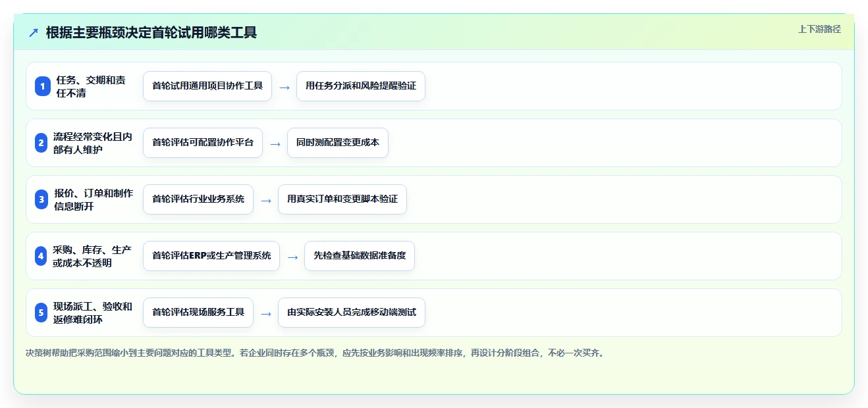
Task: Click the number 4 badge
Action: coord(41,256)
